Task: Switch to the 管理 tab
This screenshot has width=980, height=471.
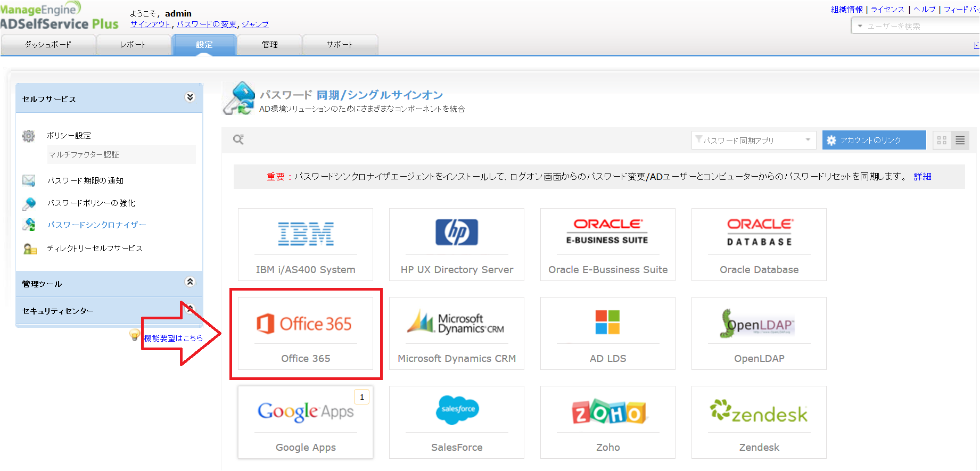Action: pos(270,45)
